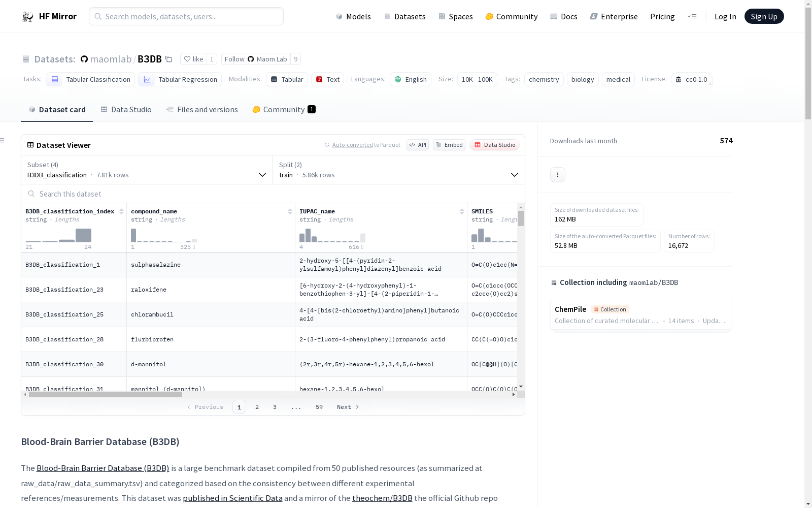Open the dataset Community tab
This screenshot has height=508, width=812.
[284, 110]
